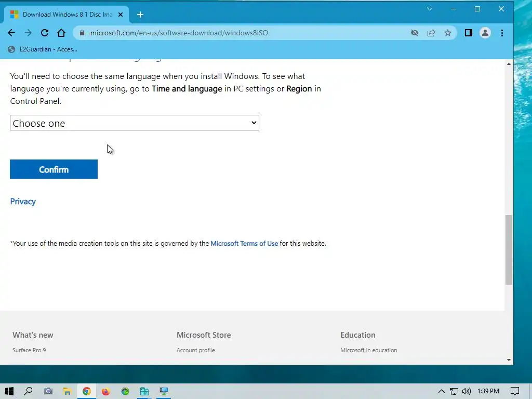Open the Privacy link
Viewport: 532px width, 399px height.
[x=23, y=202]
